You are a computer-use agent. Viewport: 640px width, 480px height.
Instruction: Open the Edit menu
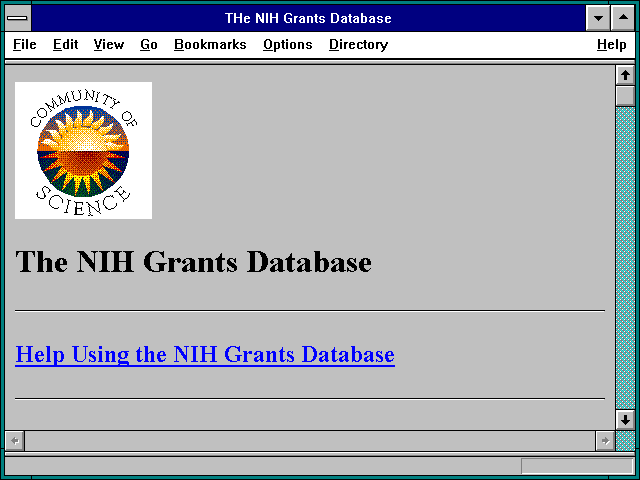(x=65, y=44)
